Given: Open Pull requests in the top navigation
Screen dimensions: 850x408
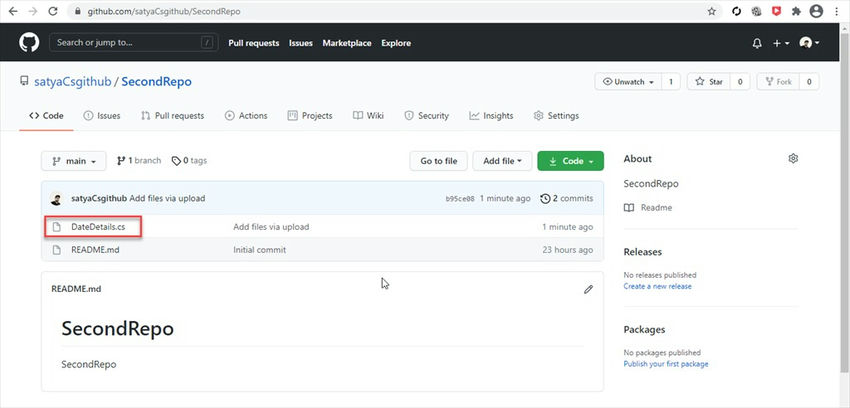Looking at the screenshot, I should pos(254,43).
